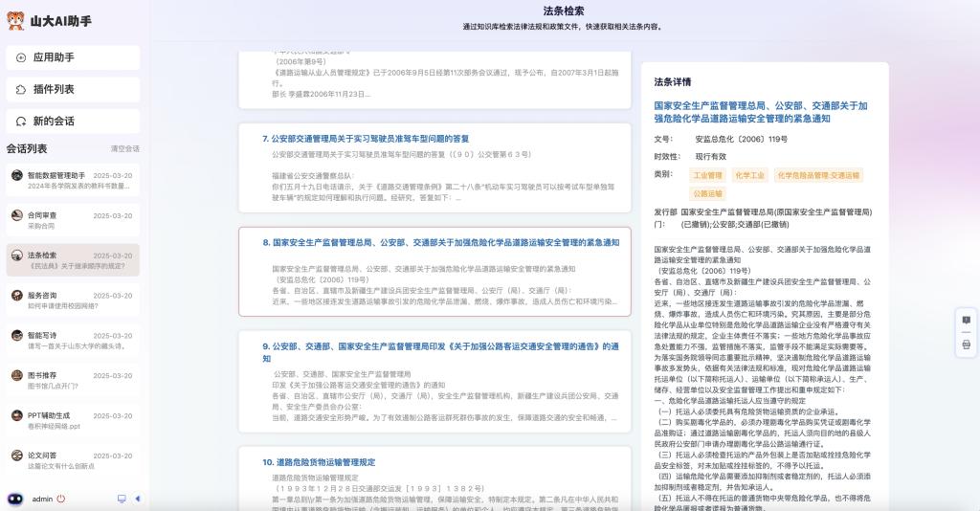Click the admin user avatar
Screen dimensions: 980x511
coord(15,500)
